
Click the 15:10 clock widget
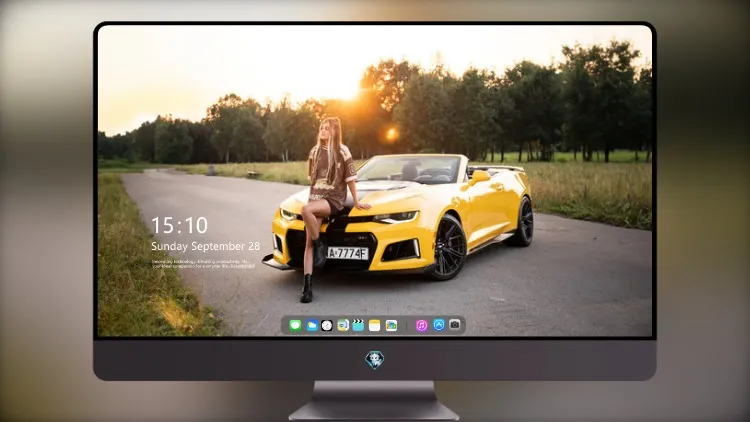(179, 225)
